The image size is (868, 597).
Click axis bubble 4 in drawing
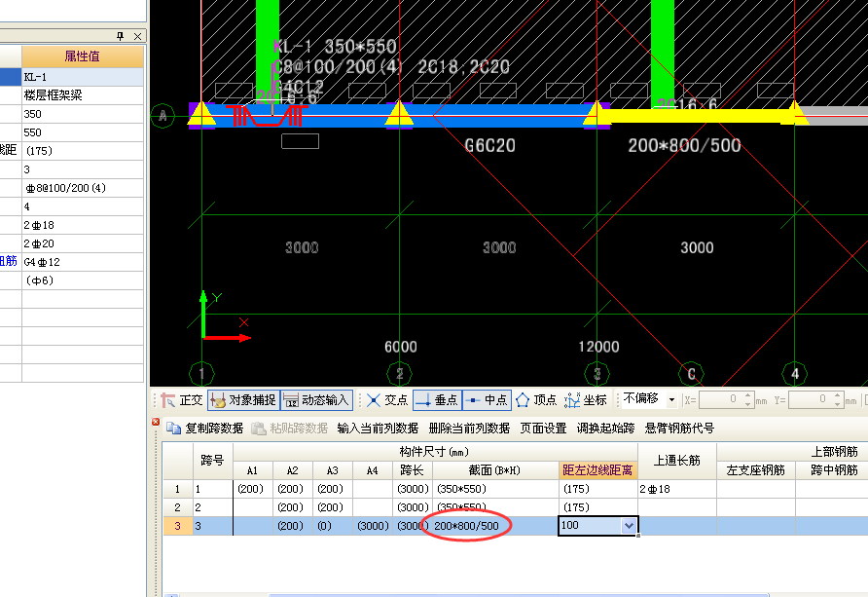(794, 374)
